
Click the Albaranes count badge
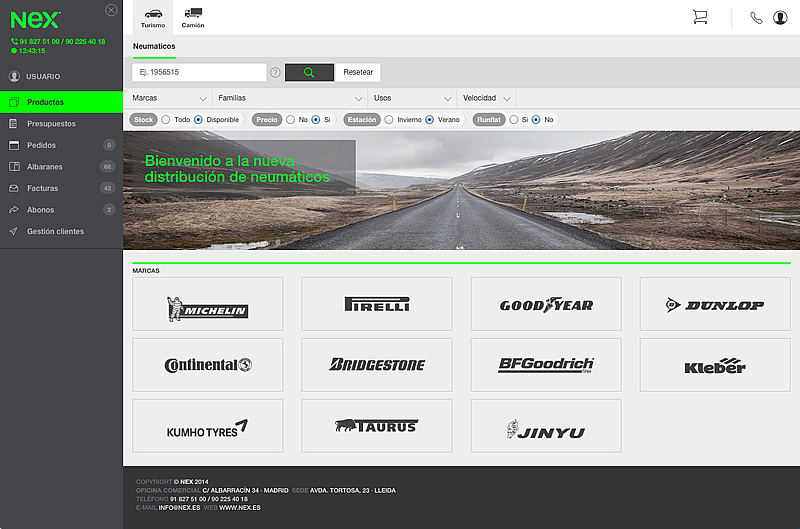[107, 167]
